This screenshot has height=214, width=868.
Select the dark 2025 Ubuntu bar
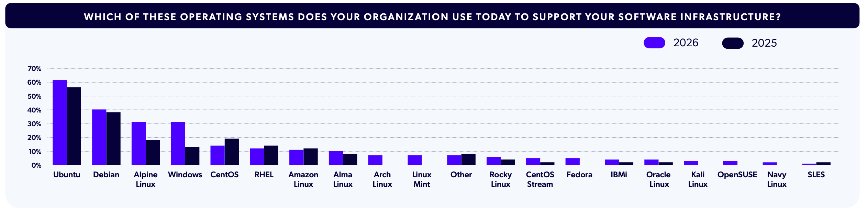click(74, 126)
